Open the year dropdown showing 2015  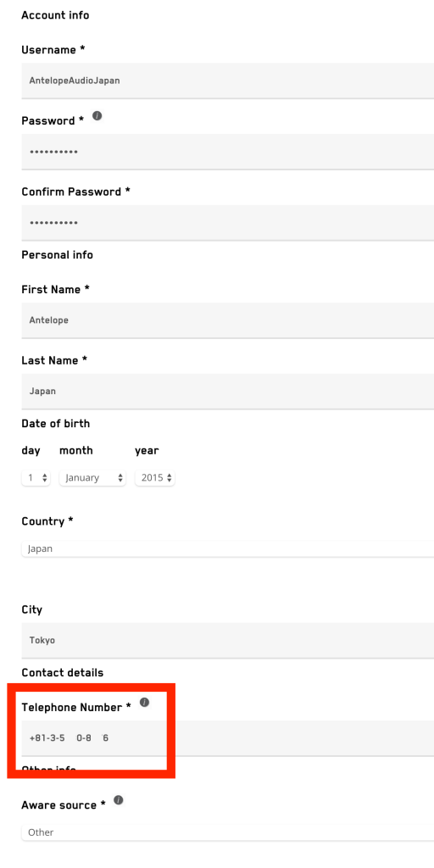(155, 478)
